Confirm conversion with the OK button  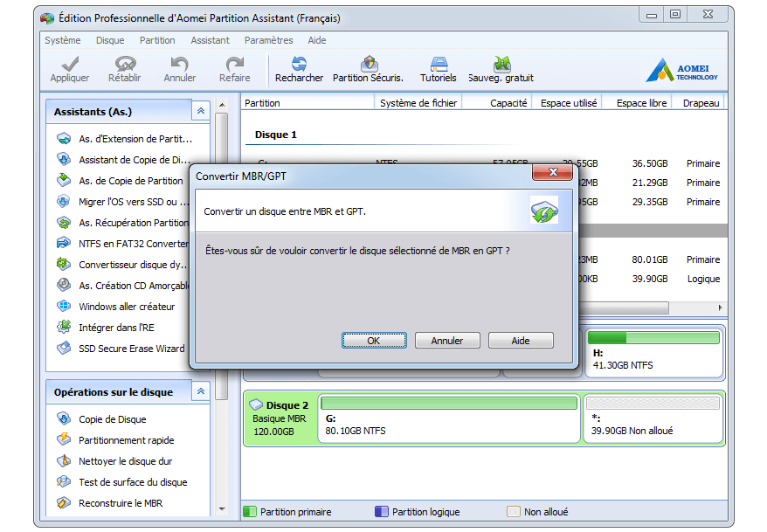(x=374, y=341)
